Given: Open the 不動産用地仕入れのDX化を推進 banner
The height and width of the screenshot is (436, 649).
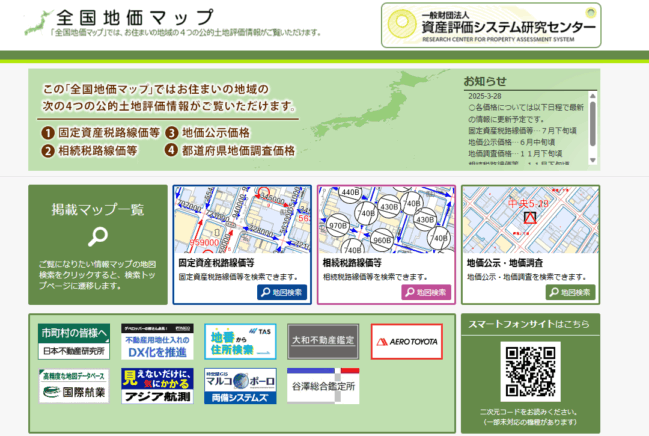Looking at the screenshot, I should coord(157,342).
